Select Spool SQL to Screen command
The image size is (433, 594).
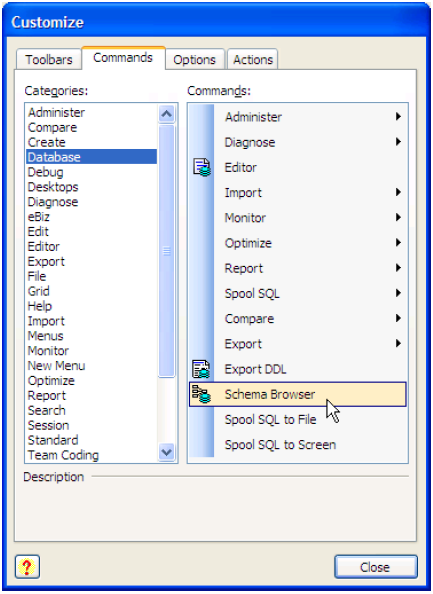280,444
